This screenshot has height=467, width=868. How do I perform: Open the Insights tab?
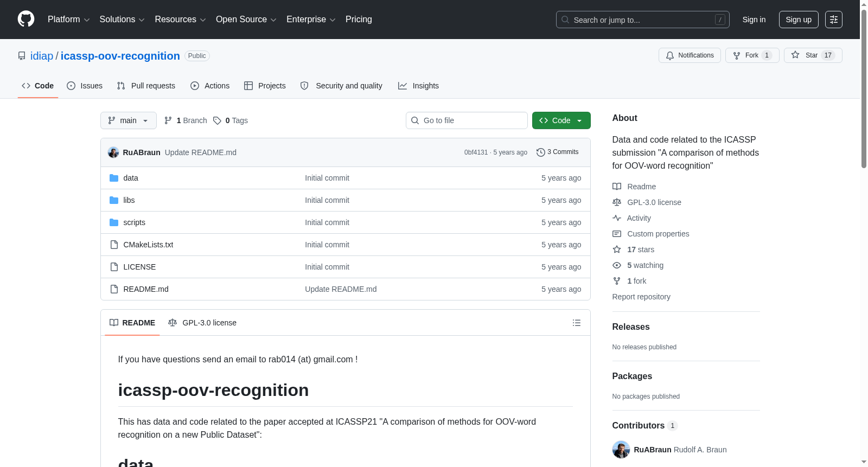point(418,86)
